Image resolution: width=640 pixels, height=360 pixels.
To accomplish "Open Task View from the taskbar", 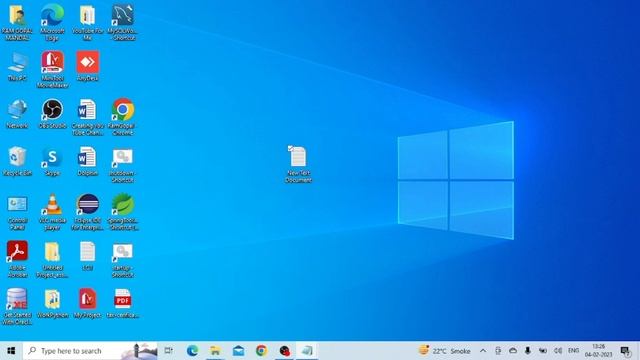I will pyautogui.click(x=169, y=351).
